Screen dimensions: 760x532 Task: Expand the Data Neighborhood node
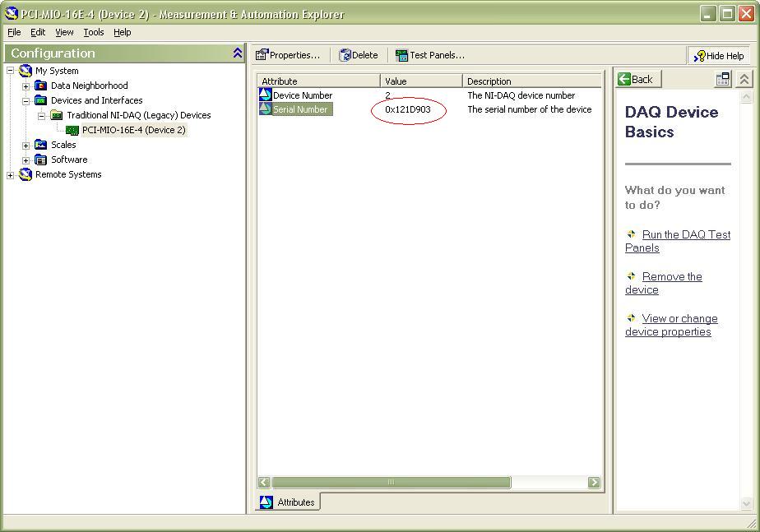(25, 86)
